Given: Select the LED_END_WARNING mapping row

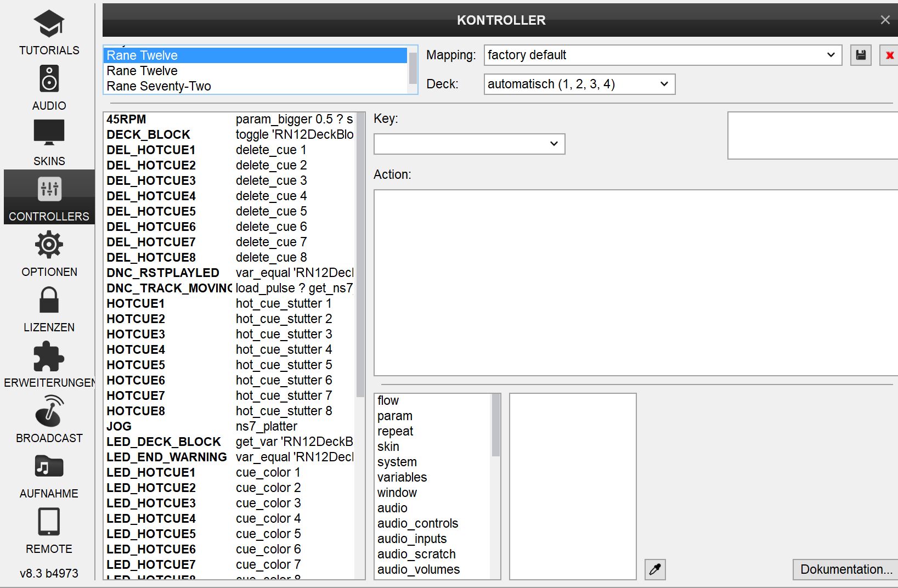Looking at the screenshot, I should pyautogui.click(x=229, y=457).
